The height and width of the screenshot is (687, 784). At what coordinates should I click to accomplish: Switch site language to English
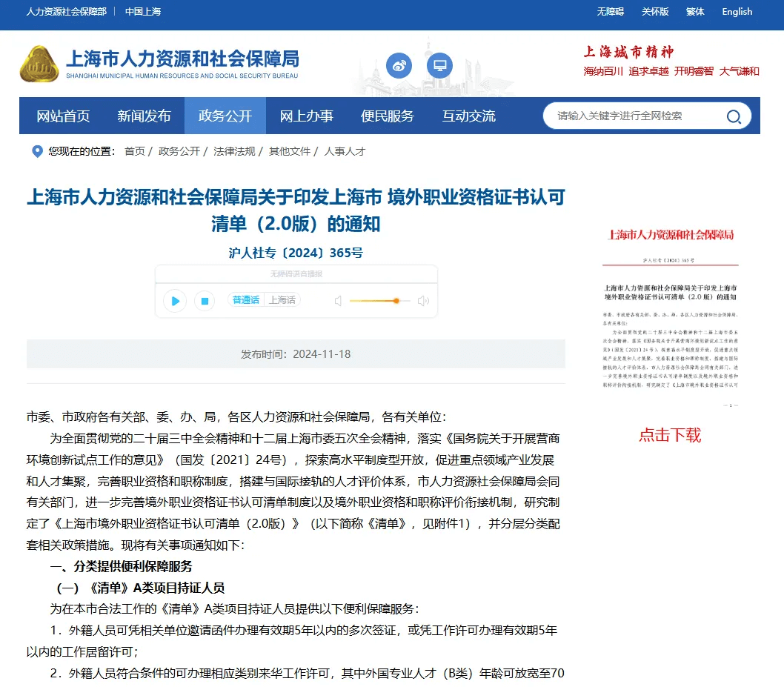click(736, 12)
